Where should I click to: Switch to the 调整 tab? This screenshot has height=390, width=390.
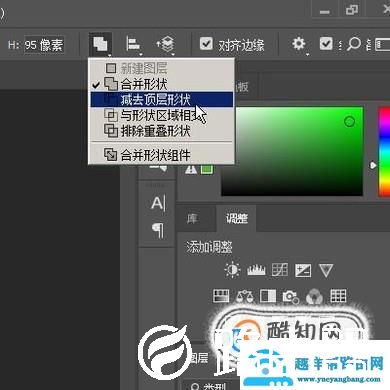tap(237, 218)
